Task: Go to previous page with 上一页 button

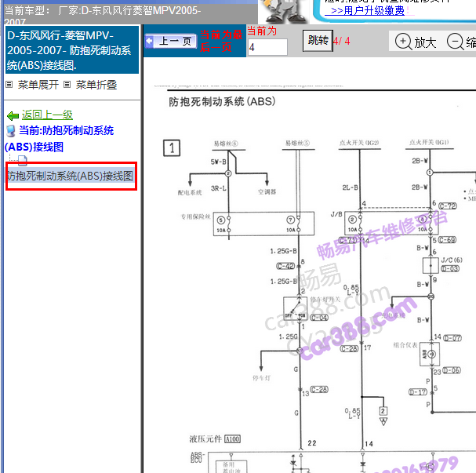Action: tap(171, 41)
